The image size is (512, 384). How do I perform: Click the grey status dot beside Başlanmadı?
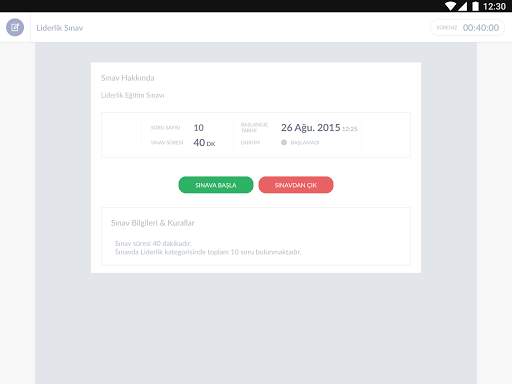pos(284,142)
